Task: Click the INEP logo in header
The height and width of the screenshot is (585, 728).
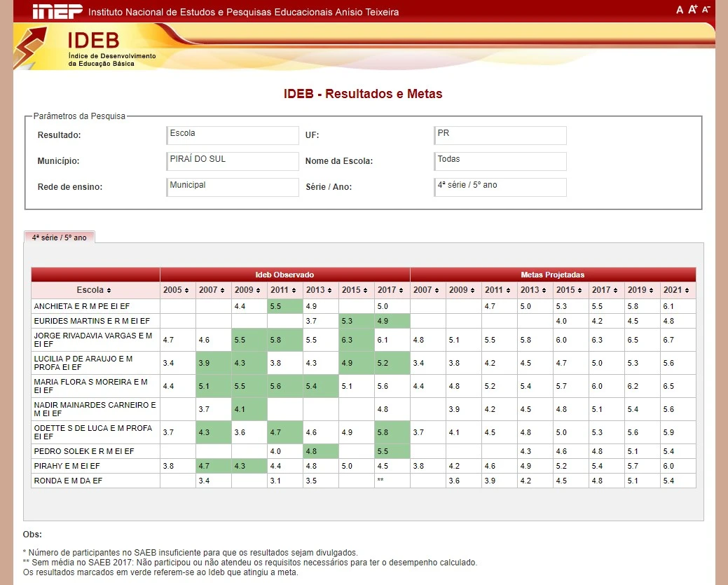Action: [57, 12]
